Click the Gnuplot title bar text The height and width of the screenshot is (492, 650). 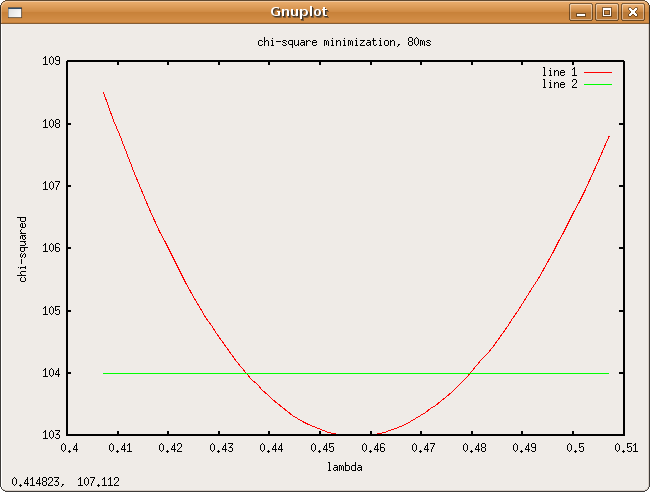coord(299,12)
